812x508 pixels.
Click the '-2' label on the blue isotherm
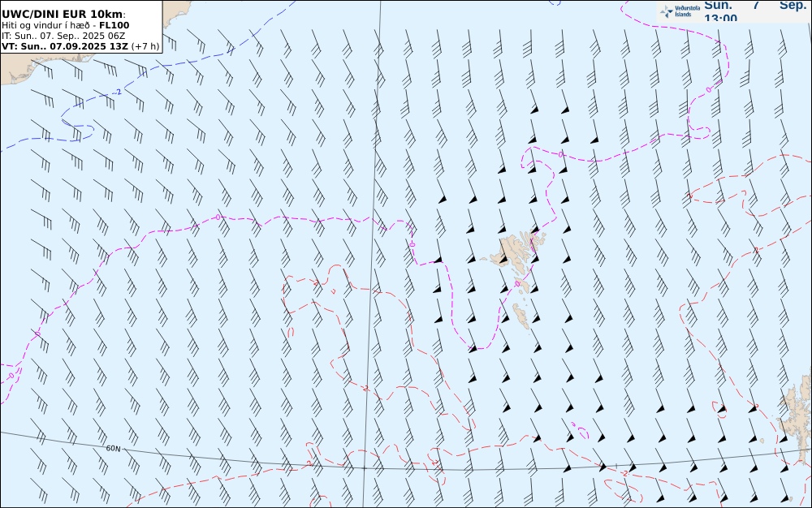pyautogui.click(x=118, y=92)
